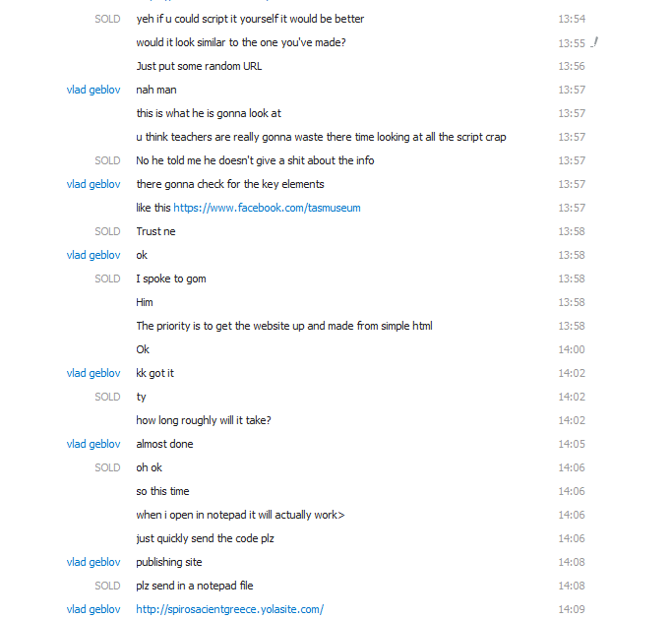Open the spirosacientgreece.yolasite.com link
Image resolution: width=672 pixels, height=619 pixels.
[229, 609]
